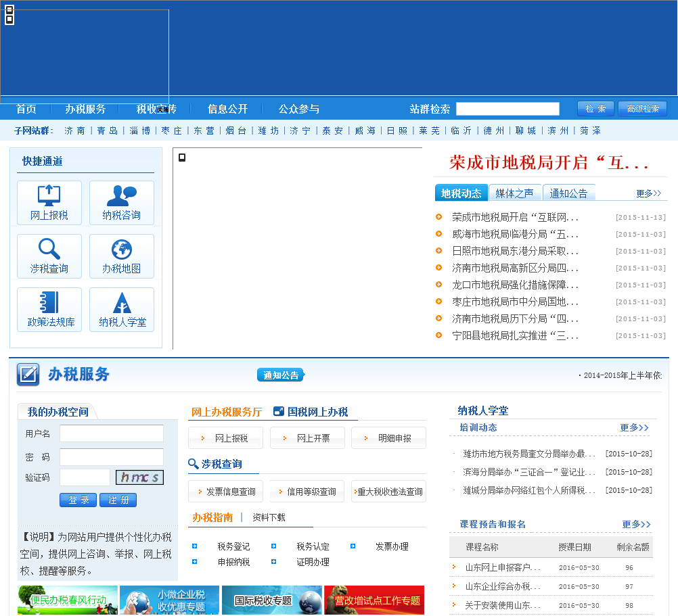
Task: Select the 资料下载 tab
Action: pyautogui.click(x=269, y=517)
